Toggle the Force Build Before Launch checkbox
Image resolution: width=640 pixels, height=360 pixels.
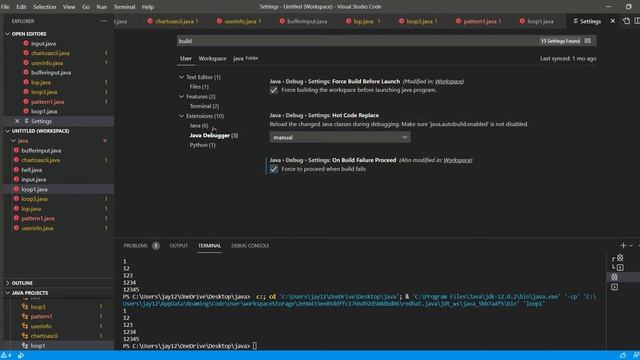pos(273,90)
